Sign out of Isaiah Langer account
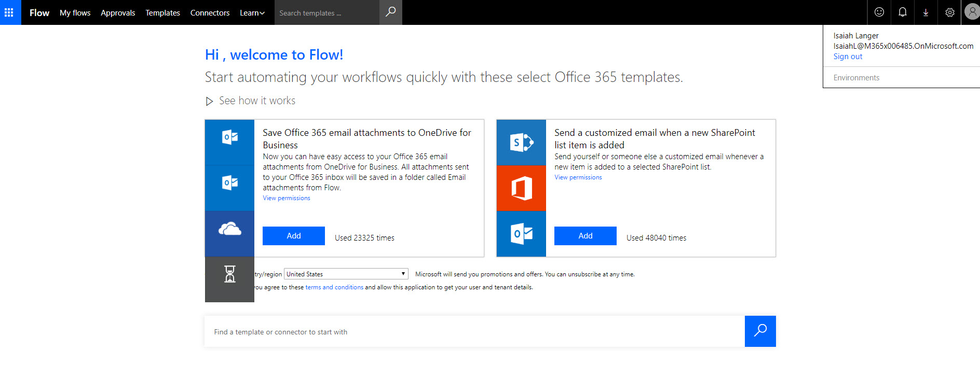Viewport: 980px width, 365px height. tap(848, 57)
